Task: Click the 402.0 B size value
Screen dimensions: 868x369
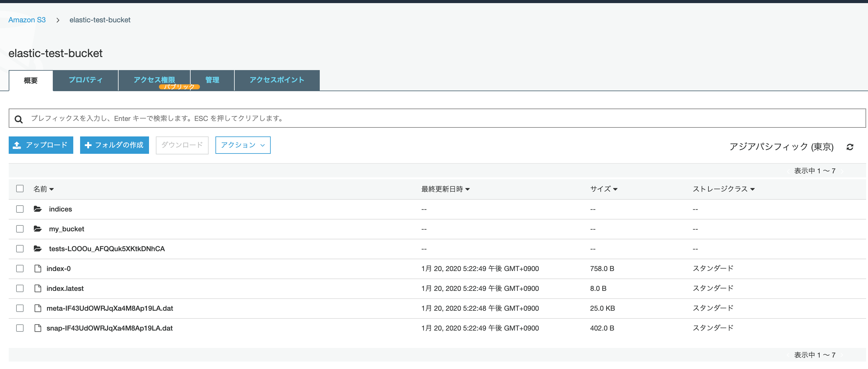Action: tap(602, 328)
